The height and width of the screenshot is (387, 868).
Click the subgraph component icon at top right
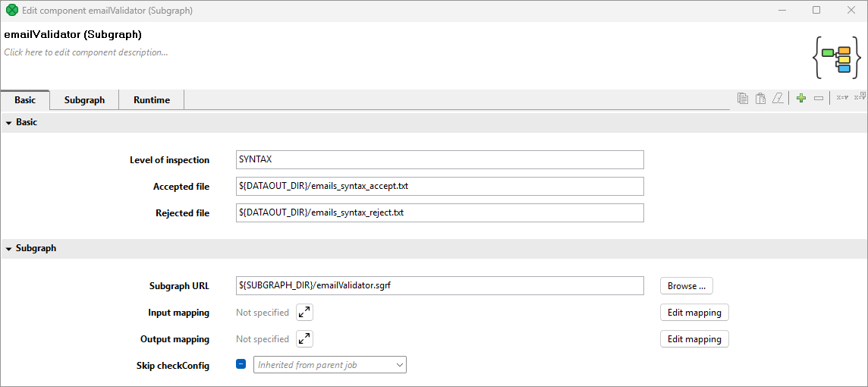click(838, 58)
